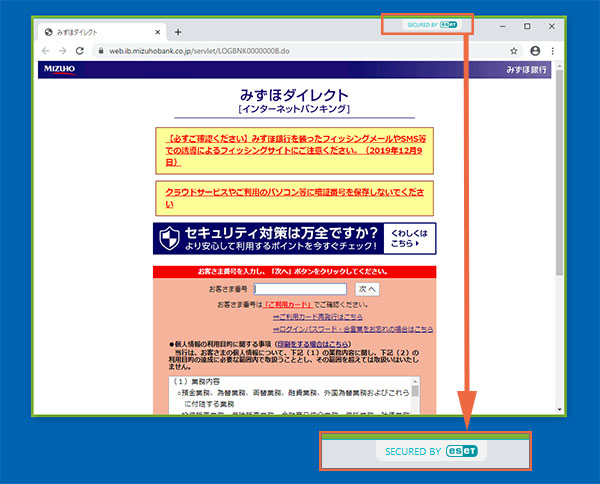The height and width of the screenshot is (484, 600).
Task: Click the みずほダイレクト page heading
Action: click(294, 95)
